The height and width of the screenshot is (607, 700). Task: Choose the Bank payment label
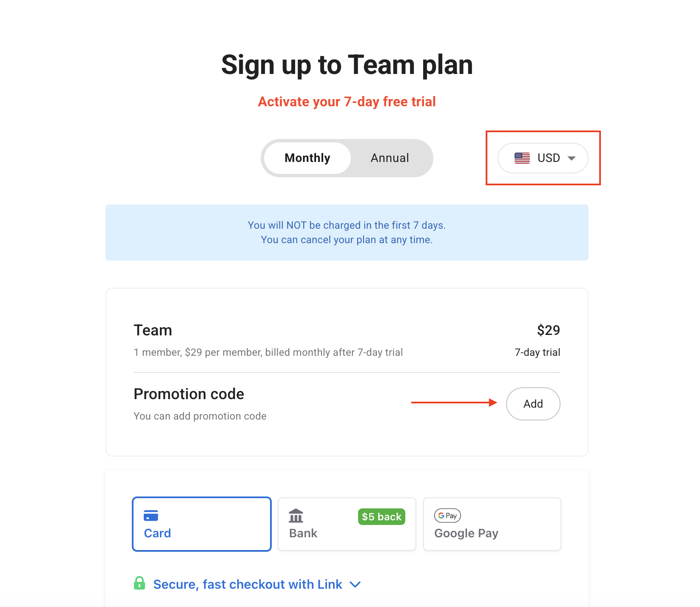(x=303, y=533)
